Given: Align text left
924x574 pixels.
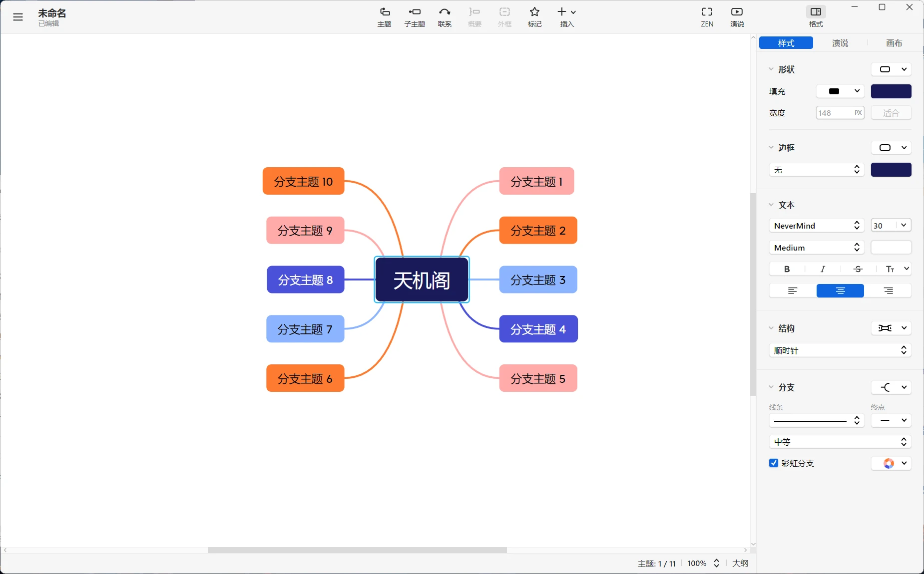Looking at the screenshot, I should pyautogui.click(x=793, y=291).
